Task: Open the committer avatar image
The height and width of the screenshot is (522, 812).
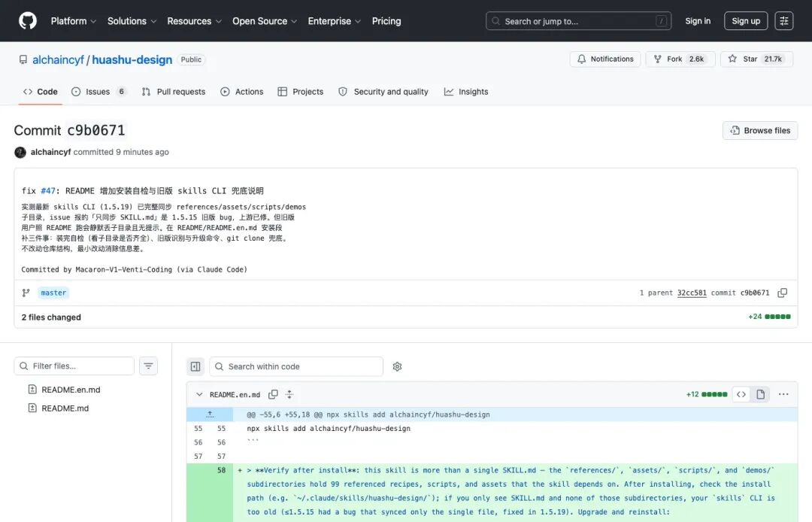Action: [20, 152]
